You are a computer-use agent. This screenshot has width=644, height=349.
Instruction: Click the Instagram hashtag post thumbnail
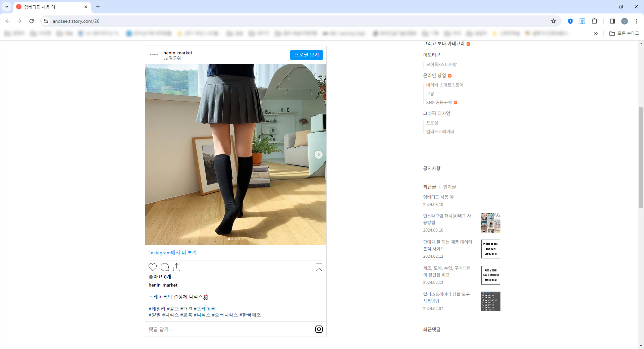pyautogui.click(x=491, y=223)
